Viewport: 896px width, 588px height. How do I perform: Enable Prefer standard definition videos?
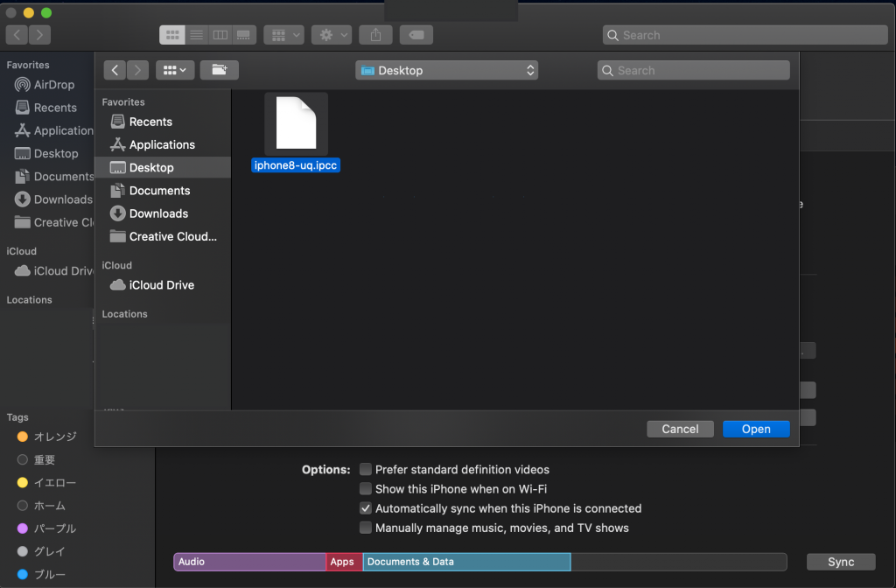coord(365,469)
